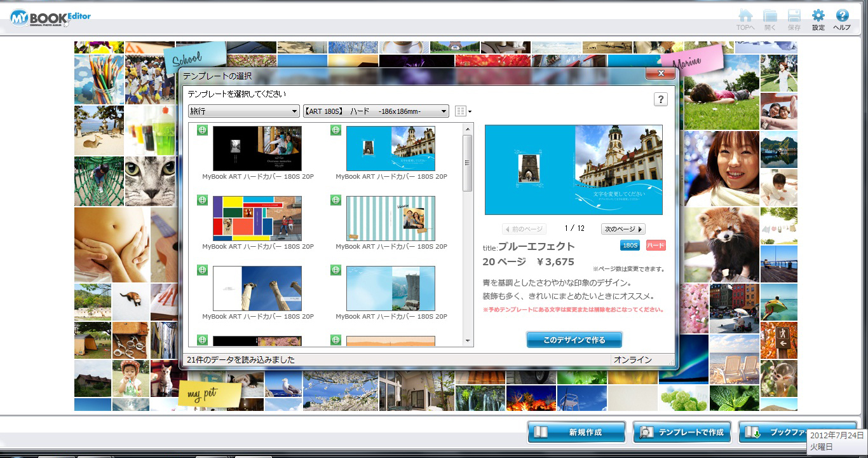The width and height of the screenshot is (868, 458).
Task: Click the dialog help question button
Action: (x=660, y=99)
